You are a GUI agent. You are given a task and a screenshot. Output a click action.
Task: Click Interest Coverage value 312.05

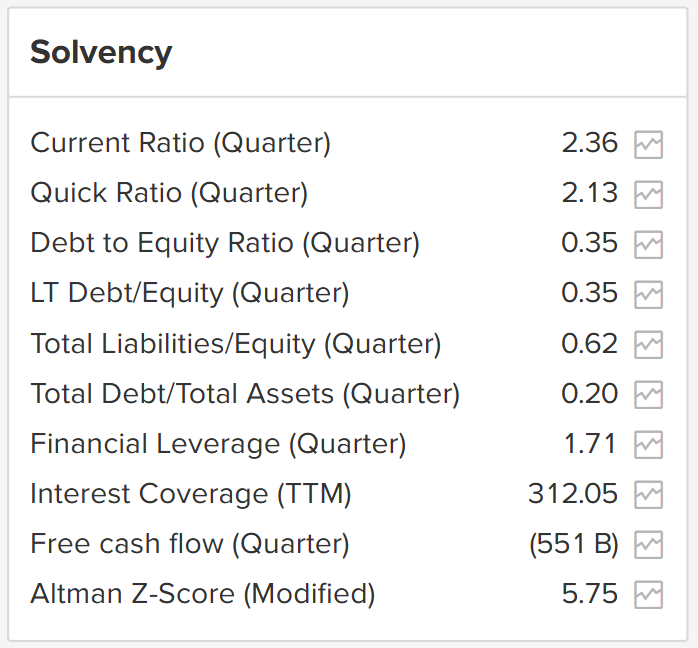click(x=573, y=494)
